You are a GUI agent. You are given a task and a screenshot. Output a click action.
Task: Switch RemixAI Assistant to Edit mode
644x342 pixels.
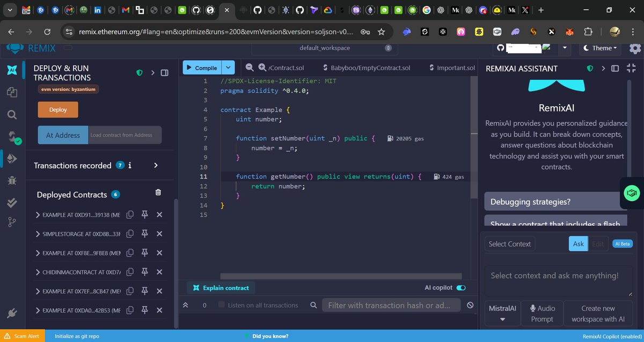coord(598,243)
